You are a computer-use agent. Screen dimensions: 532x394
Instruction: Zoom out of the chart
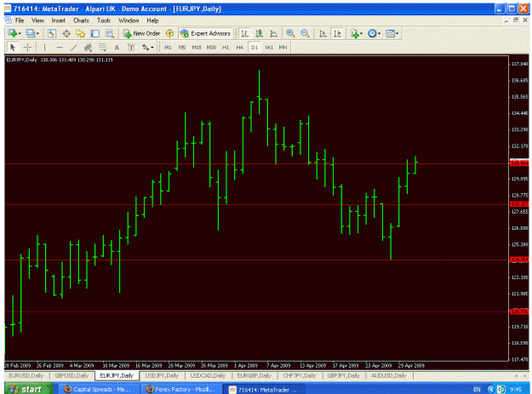point(305,33)
